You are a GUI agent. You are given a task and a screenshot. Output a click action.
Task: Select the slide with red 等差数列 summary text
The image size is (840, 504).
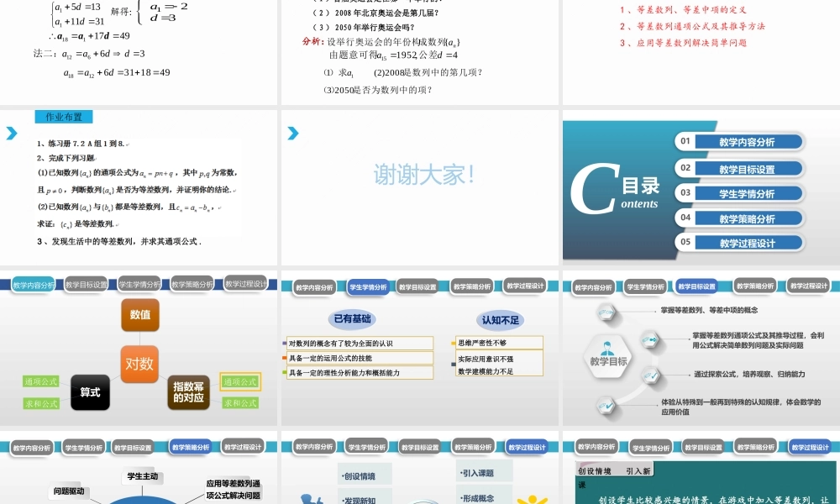coord(701,52)
